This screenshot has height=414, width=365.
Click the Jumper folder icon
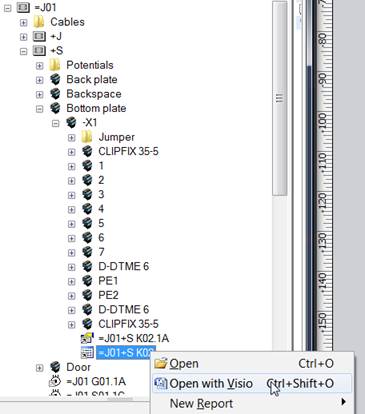pyautogui.click(x=87, y=137)
